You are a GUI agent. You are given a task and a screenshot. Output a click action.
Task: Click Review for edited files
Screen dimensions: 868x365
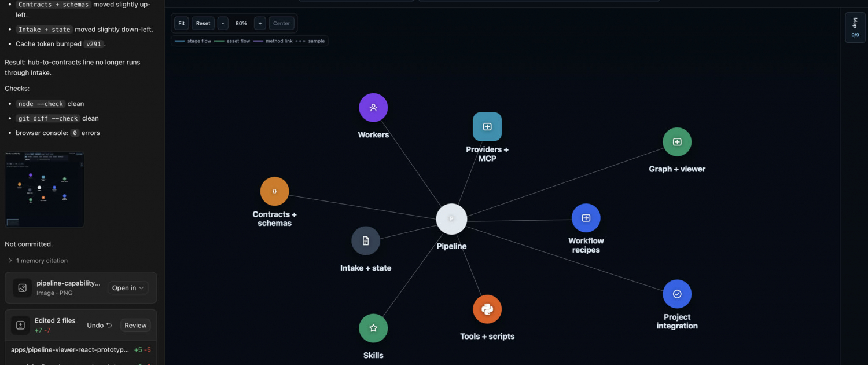pyautogui.click(x=135, y=326)
